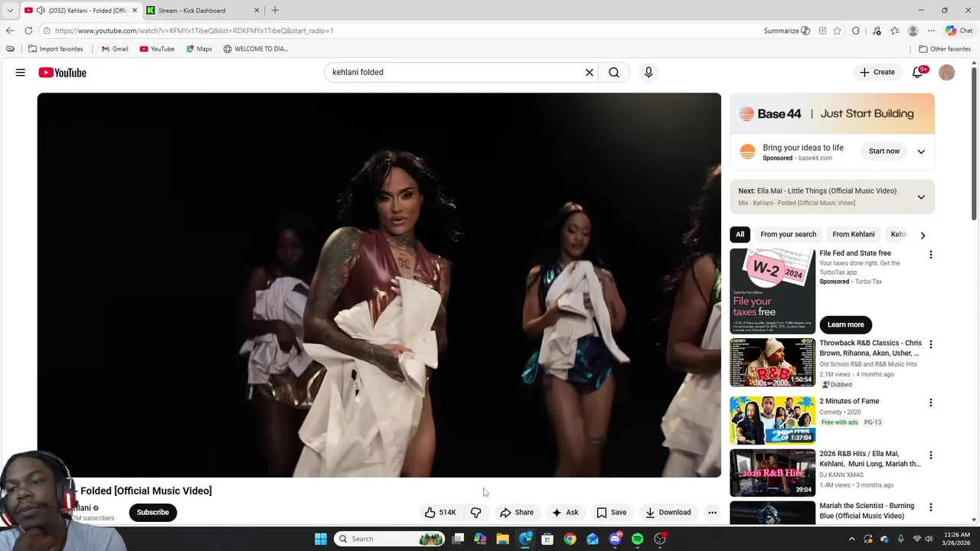Click Summarize in the address bar
Screen dimensions: 980x551
(786, 31)
